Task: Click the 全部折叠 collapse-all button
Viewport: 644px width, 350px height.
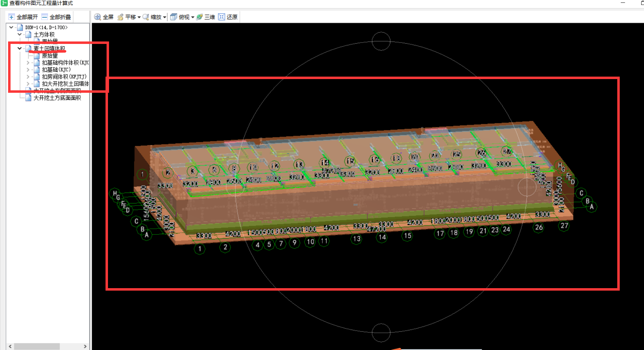Action: click(56, 17)
